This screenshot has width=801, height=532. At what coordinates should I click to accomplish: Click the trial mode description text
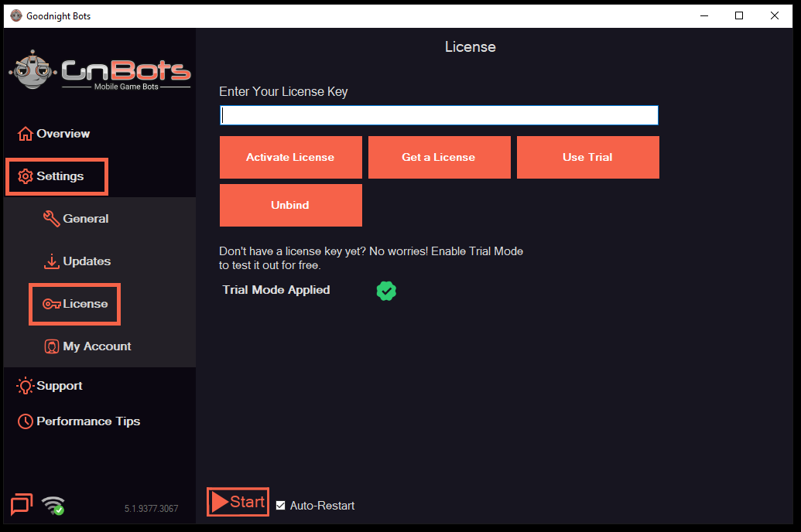pyautogui.click(x=371, y=258)
